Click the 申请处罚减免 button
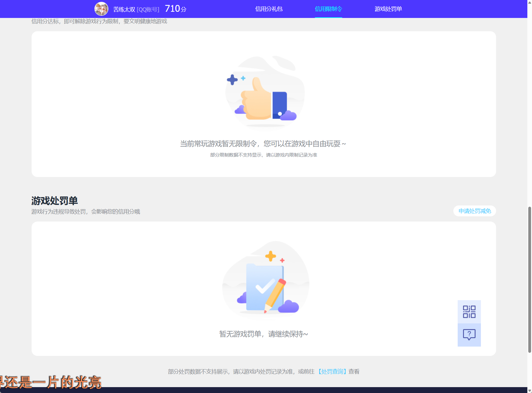 pos(475,211)
